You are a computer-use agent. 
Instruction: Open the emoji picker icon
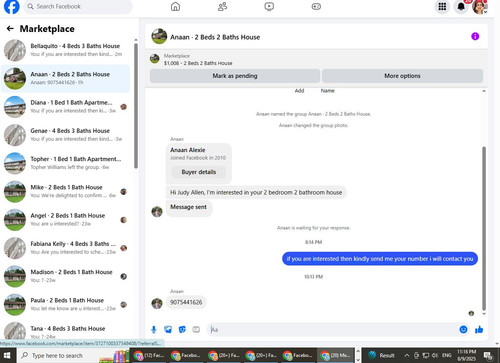click(463, 330)
